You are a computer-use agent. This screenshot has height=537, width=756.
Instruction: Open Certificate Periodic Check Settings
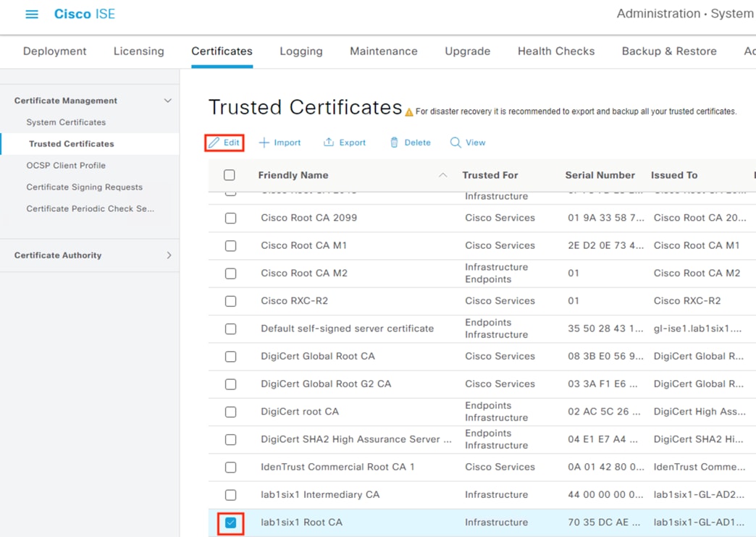pyautogui.click(x=91, y=208)
